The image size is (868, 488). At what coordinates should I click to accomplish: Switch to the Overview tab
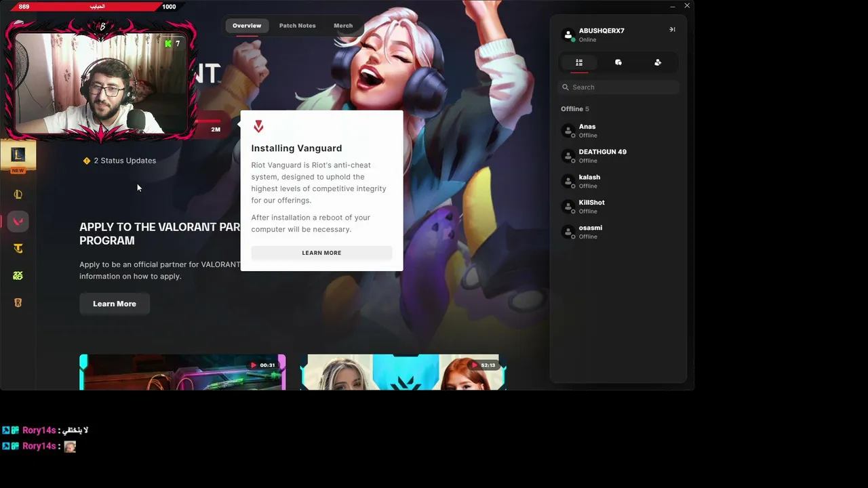pyautogui.click(x=247, y=26)
